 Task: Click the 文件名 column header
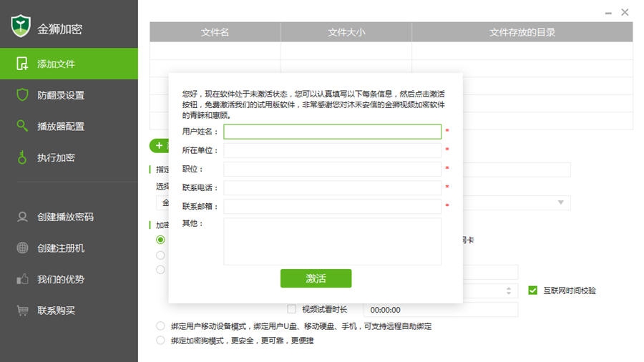tap(215, 32)
